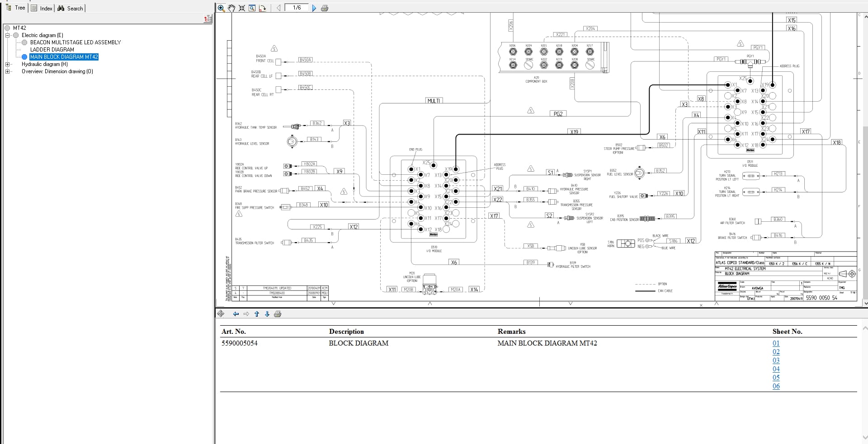Open sheet 02 link
Image resolution: width=868 pixels, height=444 pixels.
776,352
